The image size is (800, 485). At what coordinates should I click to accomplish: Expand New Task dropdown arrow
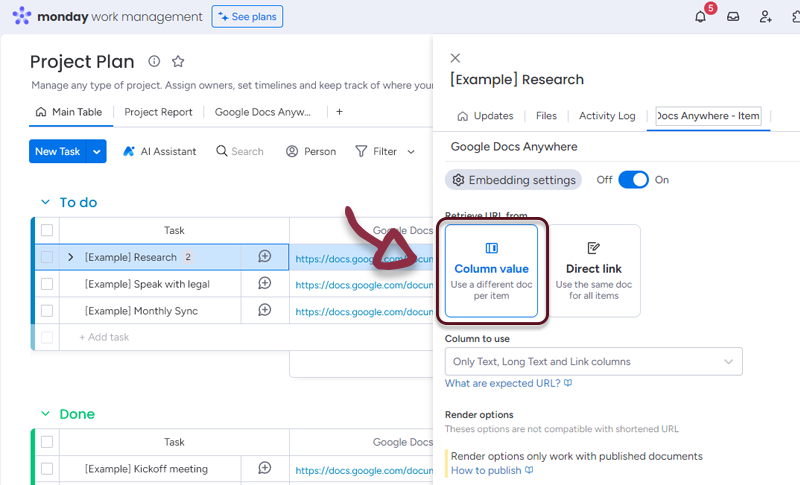coord(97,151)
